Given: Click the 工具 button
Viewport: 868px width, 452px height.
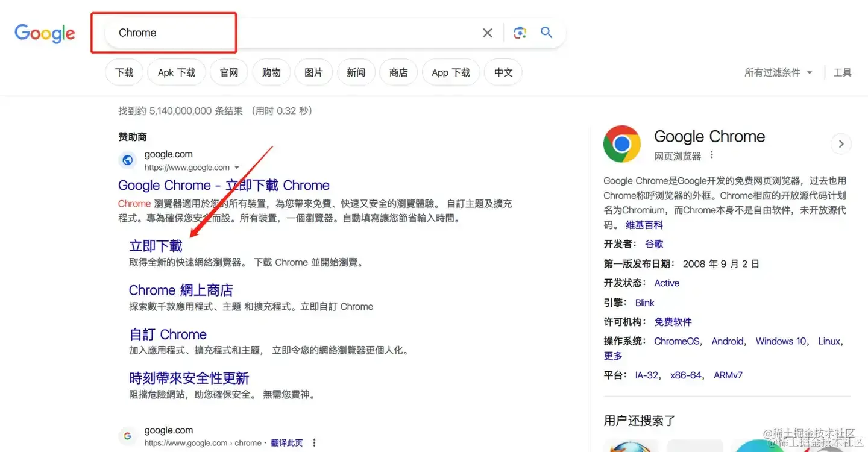Looking at the screenshot, I should (842, 72).
